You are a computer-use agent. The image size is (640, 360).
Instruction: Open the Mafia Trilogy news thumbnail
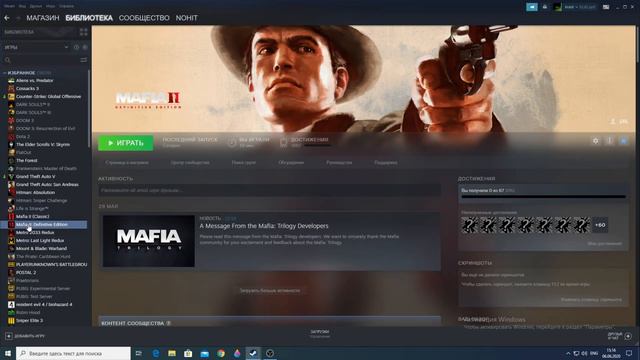coord(149,241)
